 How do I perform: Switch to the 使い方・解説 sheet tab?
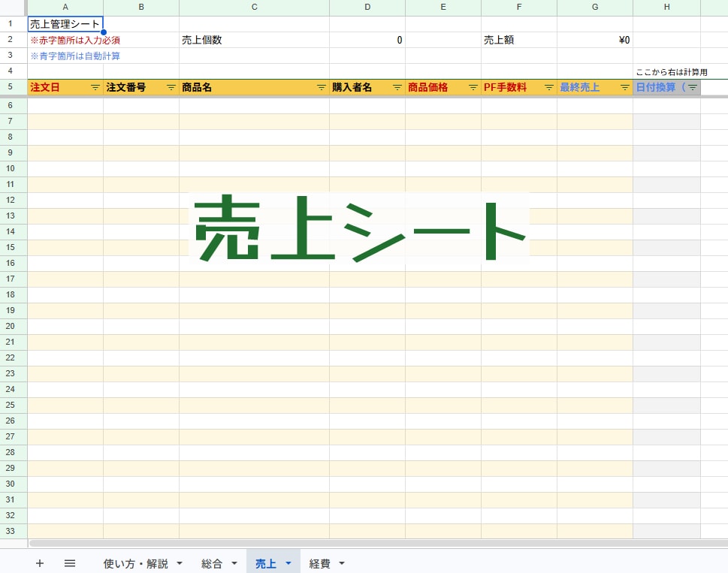135,563
